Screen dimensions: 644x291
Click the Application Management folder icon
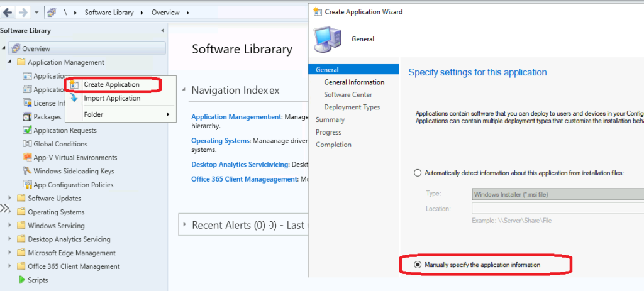click(x=21, y=62)
